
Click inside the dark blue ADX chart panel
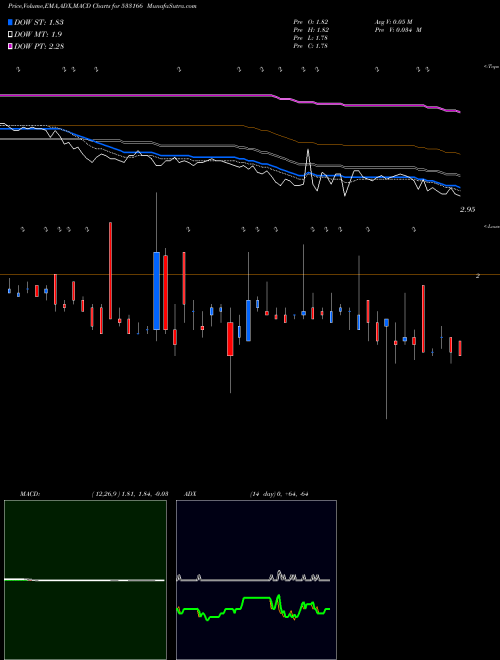tap(256, 580)
